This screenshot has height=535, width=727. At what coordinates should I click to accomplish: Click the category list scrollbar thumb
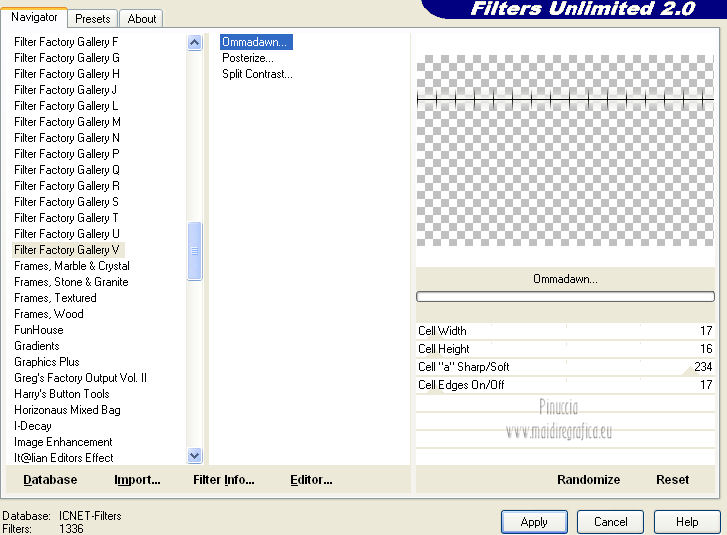point(195,251)
